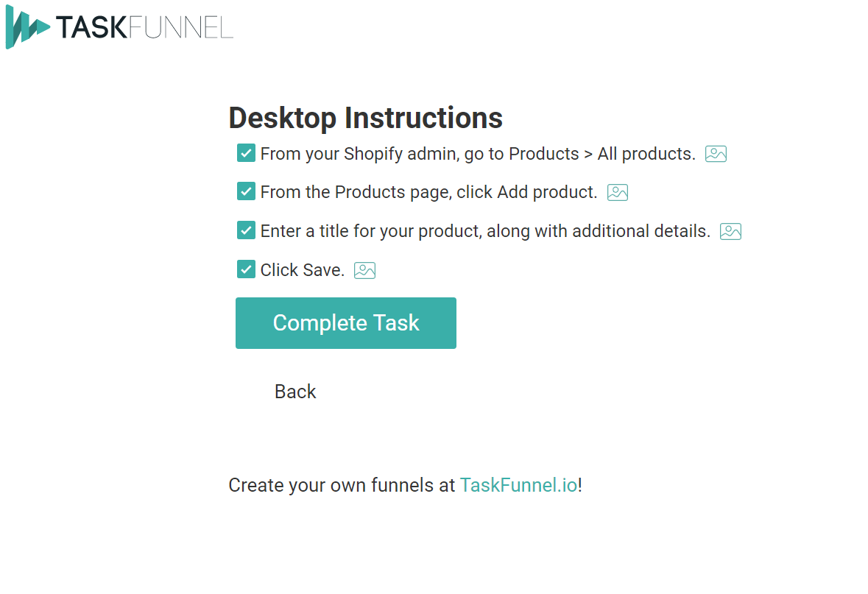Click the 'From the Products page' step text

[428, 192]
